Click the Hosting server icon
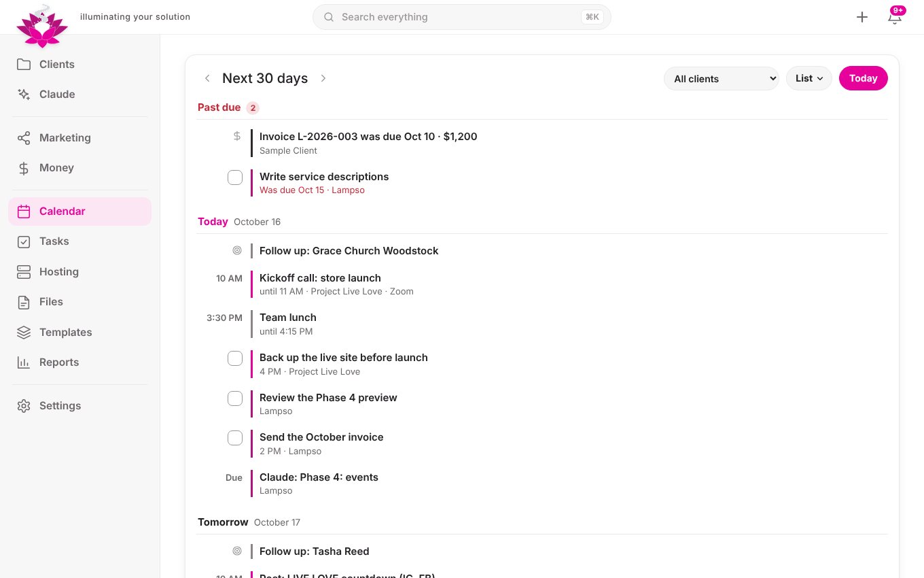This screenshot has height=578, width=924. coord(24,272)
